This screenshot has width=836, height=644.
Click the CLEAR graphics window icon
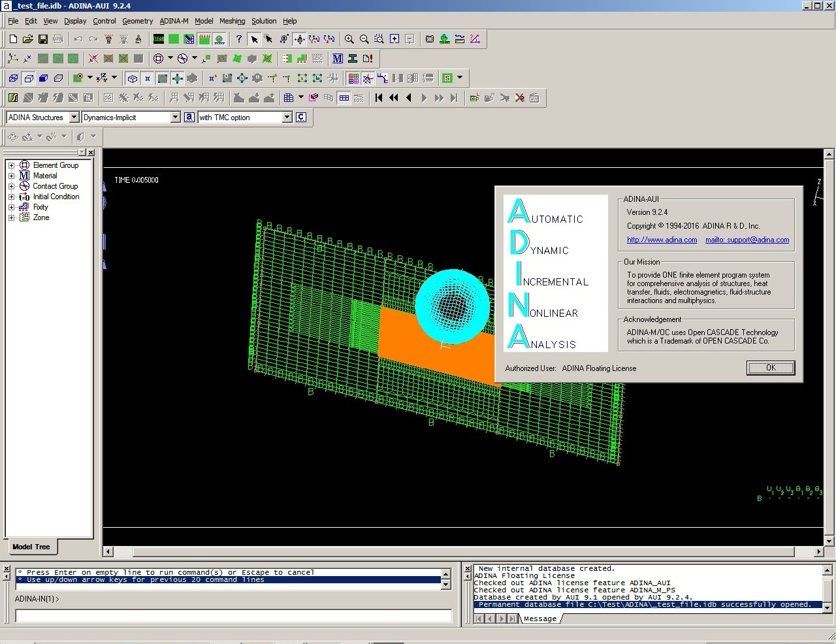tap(159, 39)
